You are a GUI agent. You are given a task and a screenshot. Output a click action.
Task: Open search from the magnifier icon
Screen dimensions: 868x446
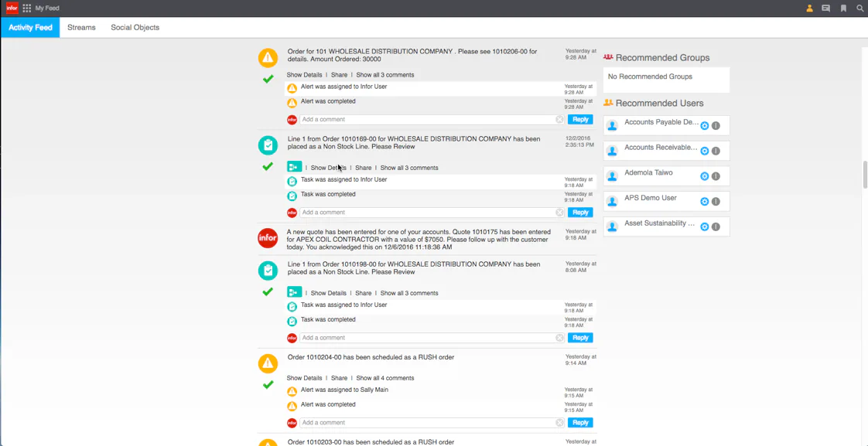click(x=859, y=8)
